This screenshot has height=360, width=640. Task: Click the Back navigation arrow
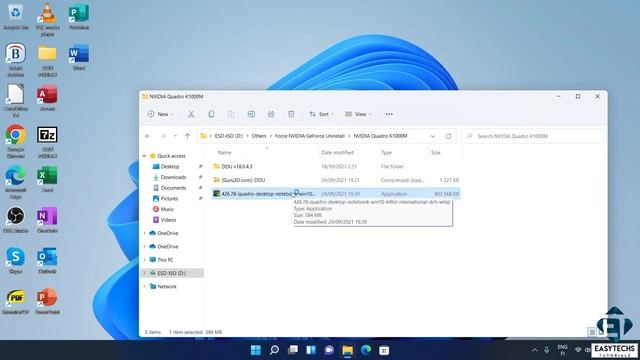coord(148,136)
